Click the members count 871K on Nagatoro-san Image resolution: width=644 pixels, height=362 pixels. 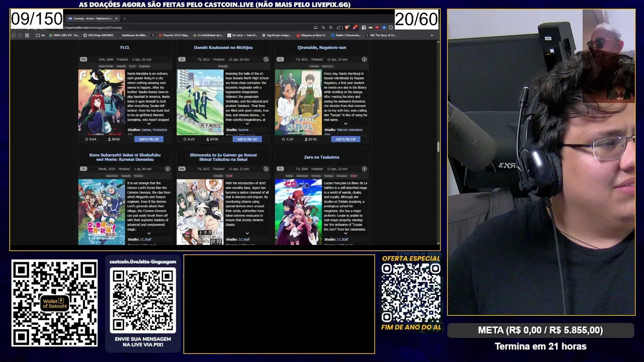click(x=310, y=139)
